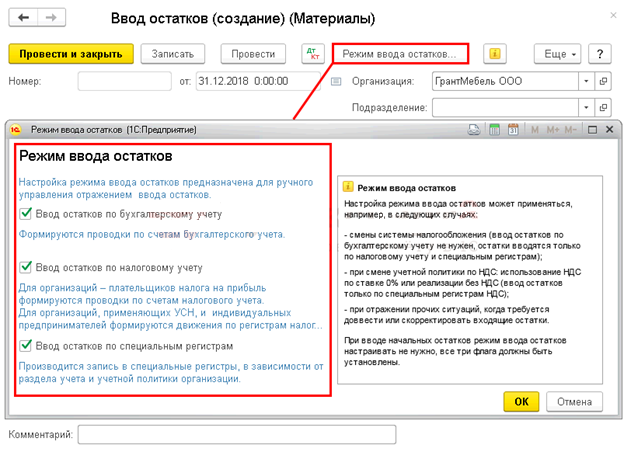This screenshot has width=624, height=452.
Task: Click into the Комментарий field
Action: [x=237, y=434]
